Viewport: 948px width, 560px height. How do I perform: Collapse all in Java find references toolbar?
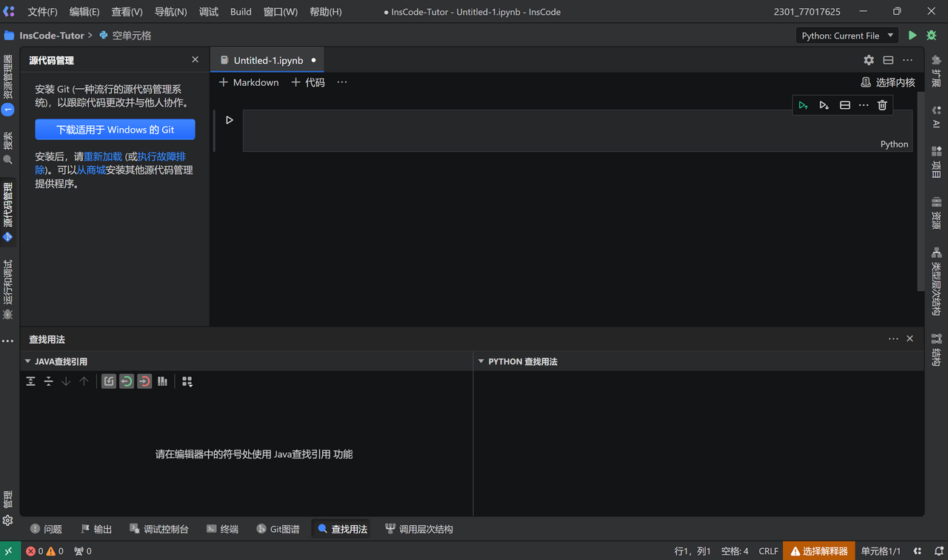(x=48, y=381)
